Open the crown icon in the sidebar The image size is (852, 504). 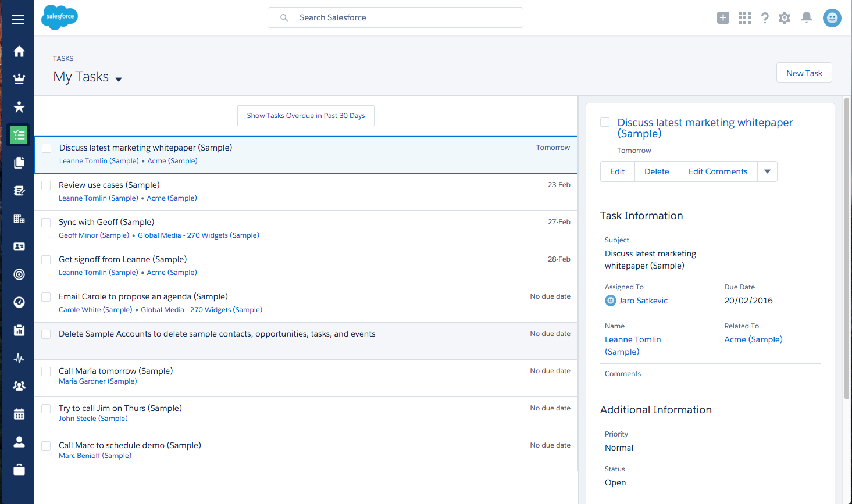tap(19, 79)
